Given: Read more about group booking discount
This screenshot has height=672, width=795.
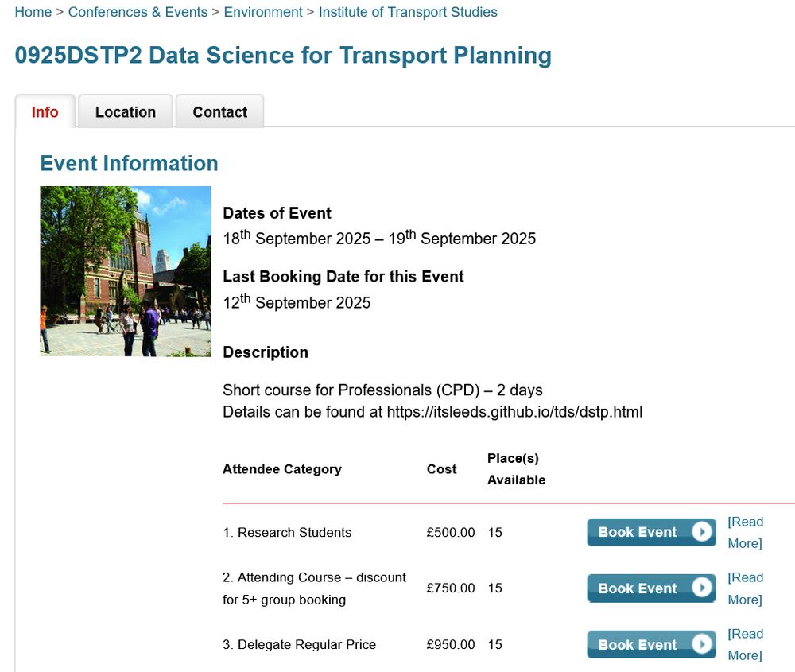Looking at the screenshot, I should point(746,588).
